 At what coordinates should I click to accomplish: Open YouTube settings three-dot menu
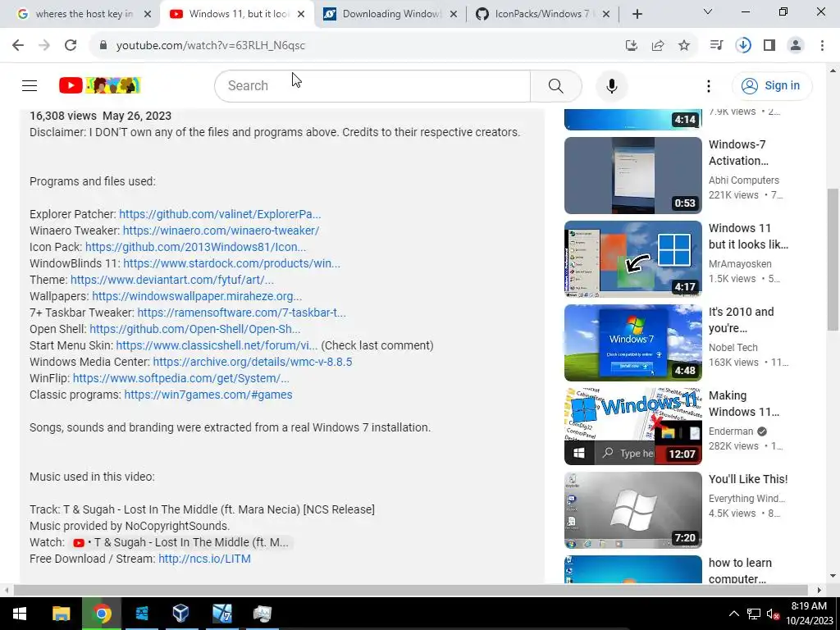[x=708, y=85]
